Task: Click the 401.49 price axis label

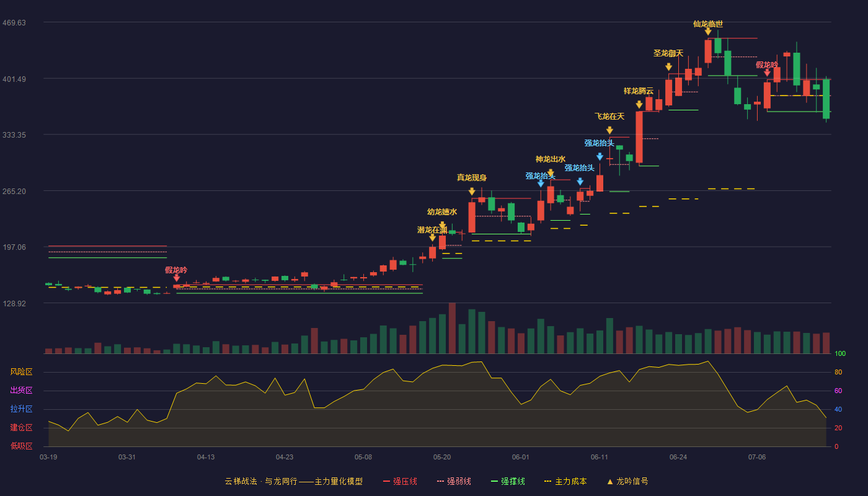Action: 14,79
